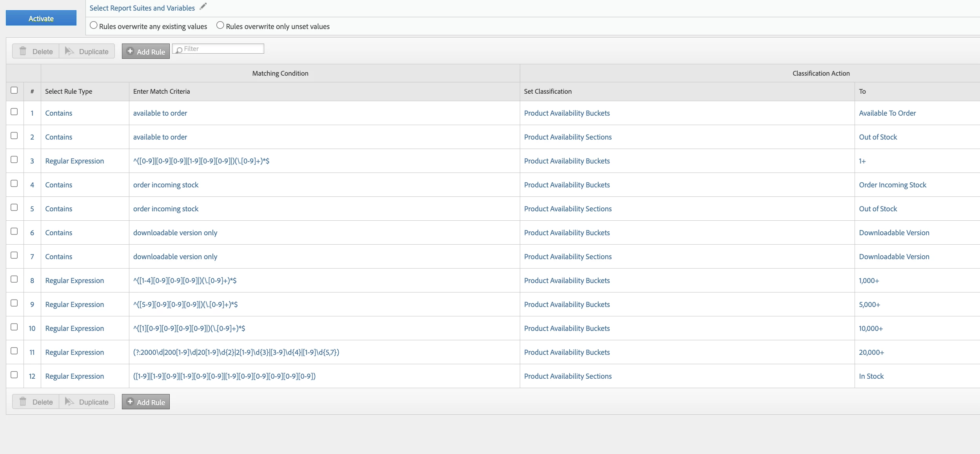Select Rules overwrite only unset values
The height and width of the screenshot is (454, 980).
(x=220, y=25)
